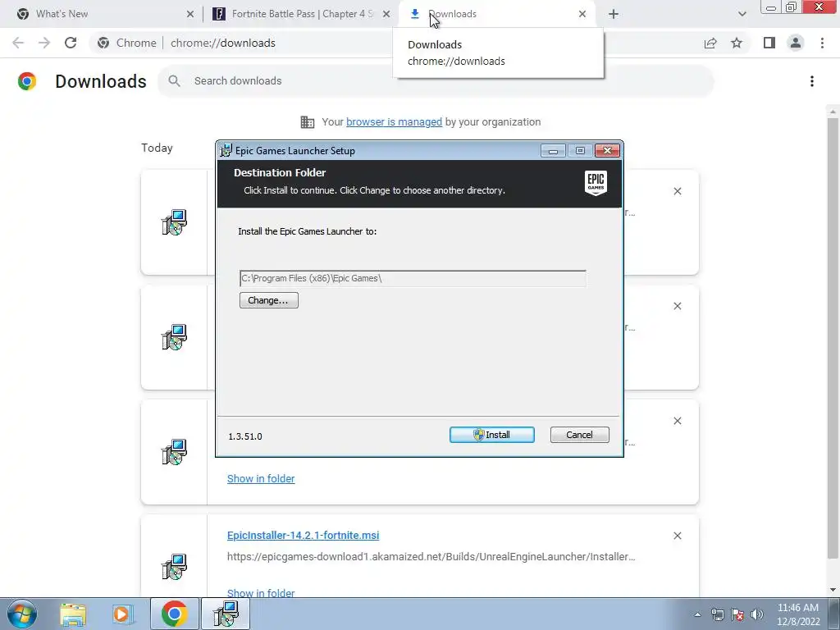Switch to Fortnite Battle Pass tab
The image size is (840, 630).
pos(302,14)
